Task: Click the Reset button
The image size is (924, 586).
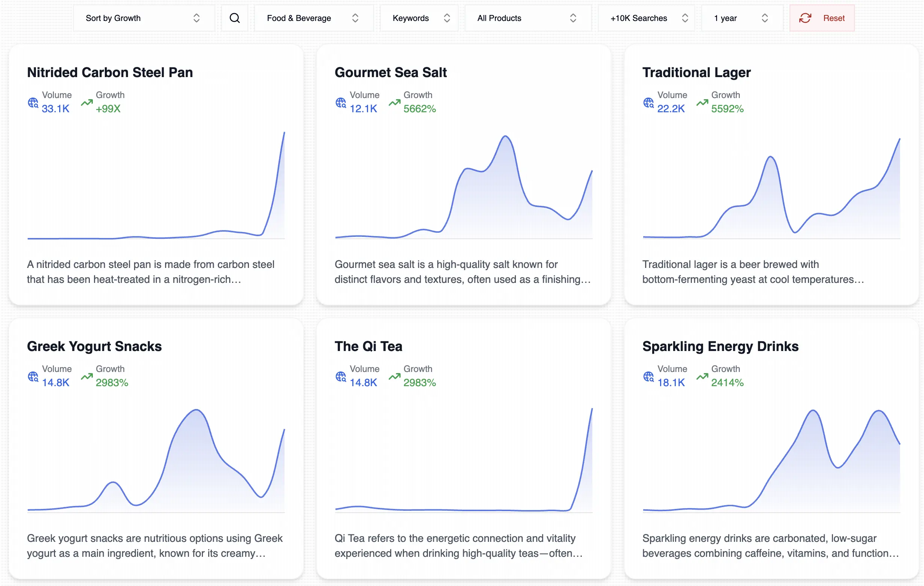Action: [x=821, y=18]
